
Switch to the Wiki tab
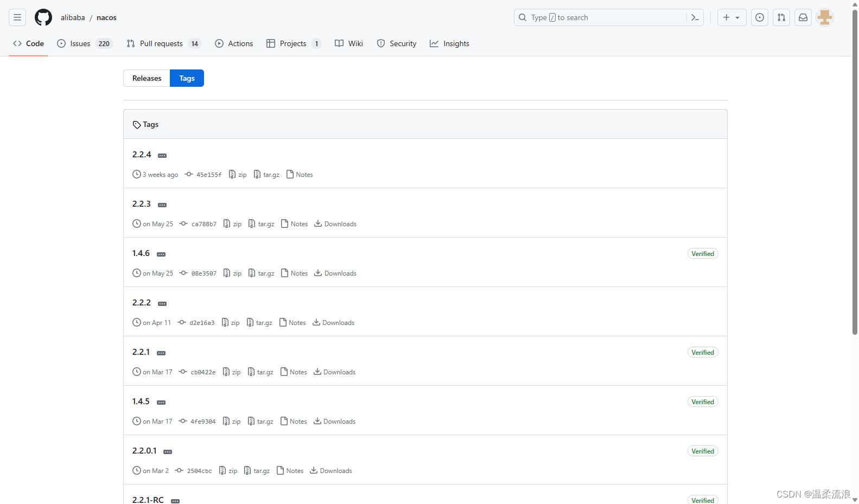(x=349, y=43)
